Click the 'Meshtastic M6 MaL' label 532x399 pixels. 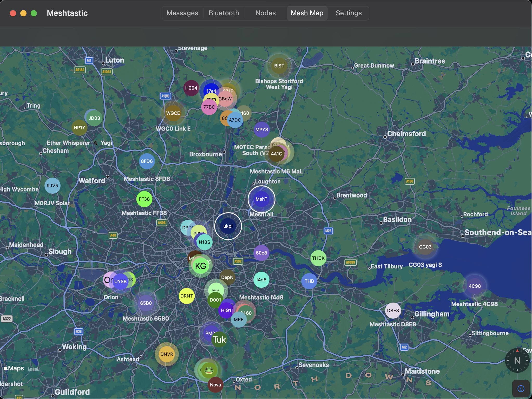click(x=276, y=171)
